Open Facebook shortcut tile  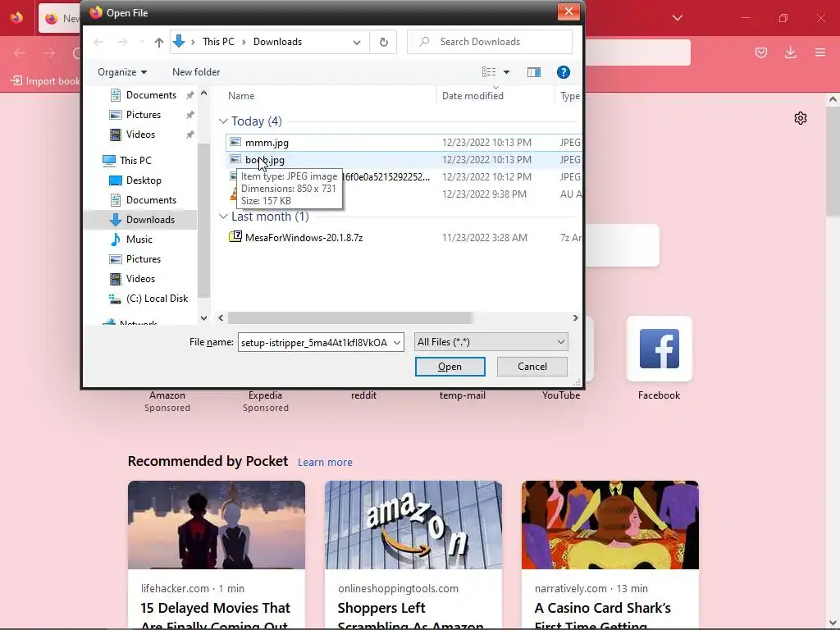[660, 349]
